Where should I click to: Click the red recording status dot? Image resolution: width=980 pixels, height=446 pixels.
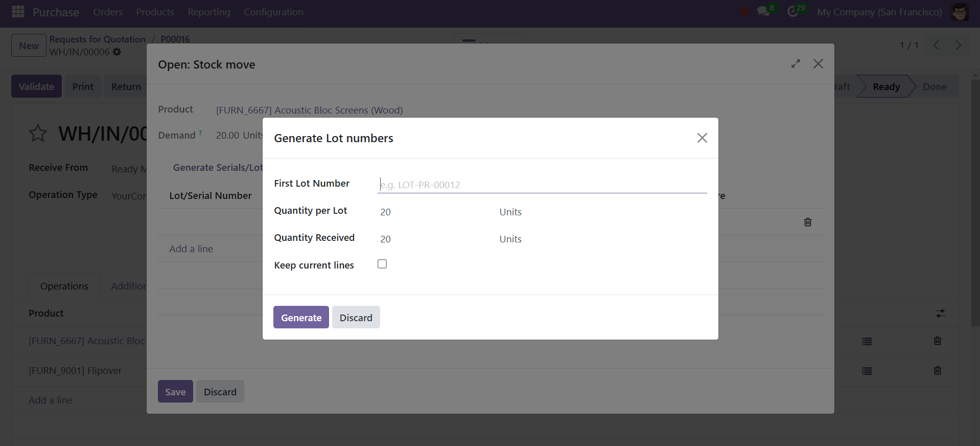[745, 12]
